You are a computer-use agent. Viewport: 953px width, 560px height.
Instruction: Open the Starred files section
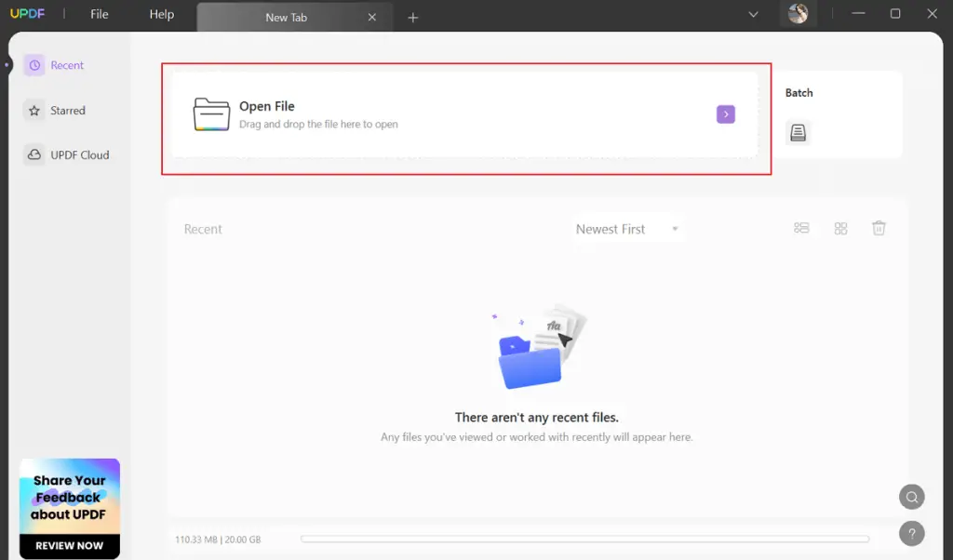click(55, 111)
